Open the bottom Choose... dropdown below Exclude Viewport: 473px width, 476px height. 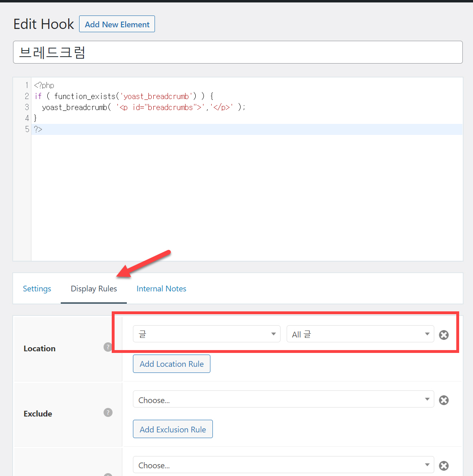click(283, 465)
